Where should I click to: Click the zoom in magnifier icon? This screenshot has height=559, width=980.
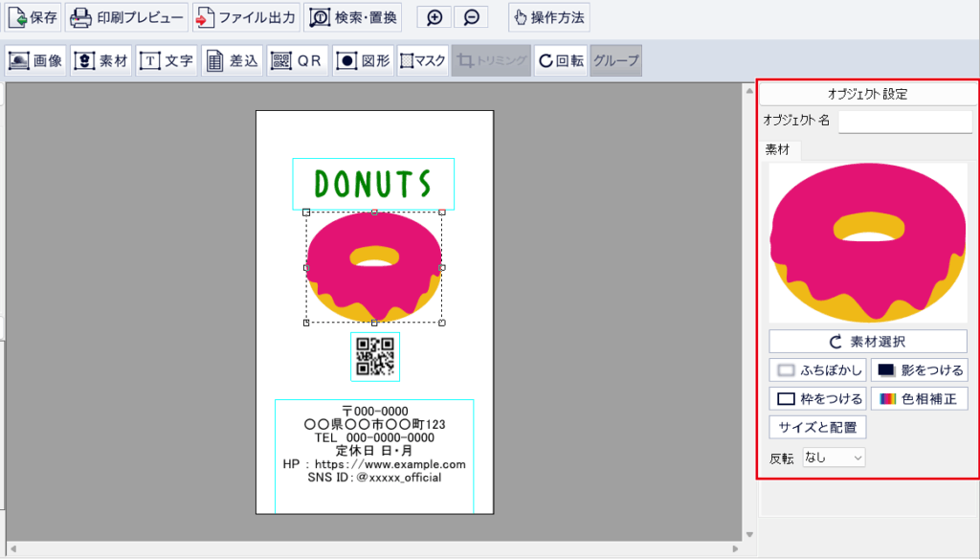pyautogui.click(x=434, y=17)
